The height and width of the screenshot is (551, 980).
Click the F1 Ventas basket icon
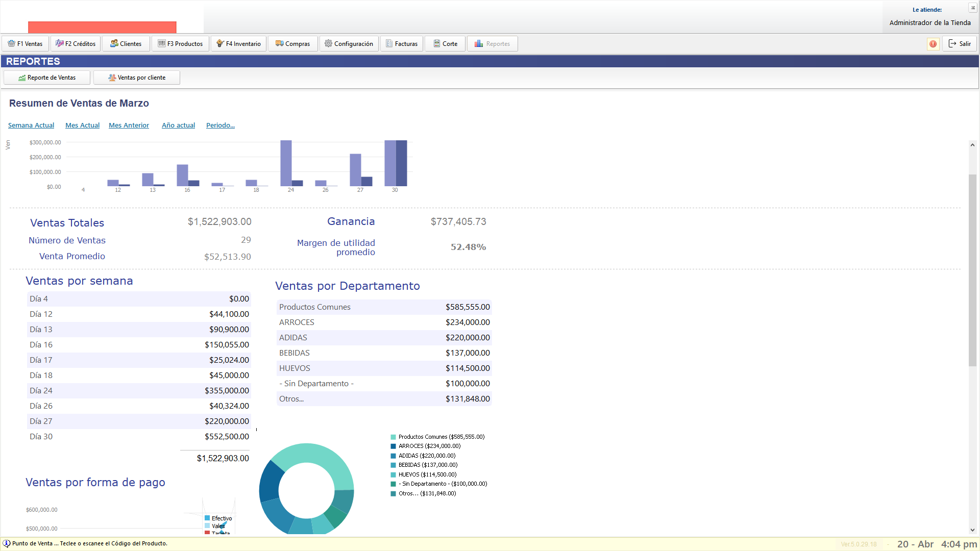point(11,44)
